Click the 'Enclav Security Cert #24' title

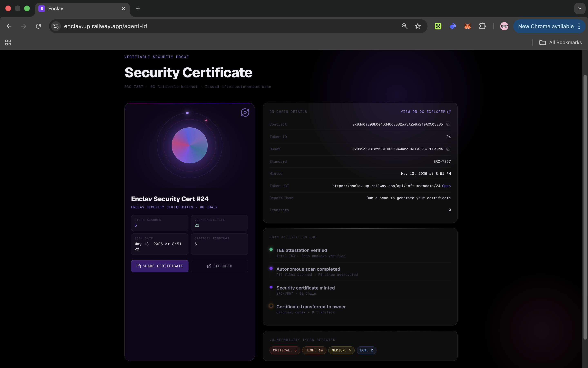(170, 199)
